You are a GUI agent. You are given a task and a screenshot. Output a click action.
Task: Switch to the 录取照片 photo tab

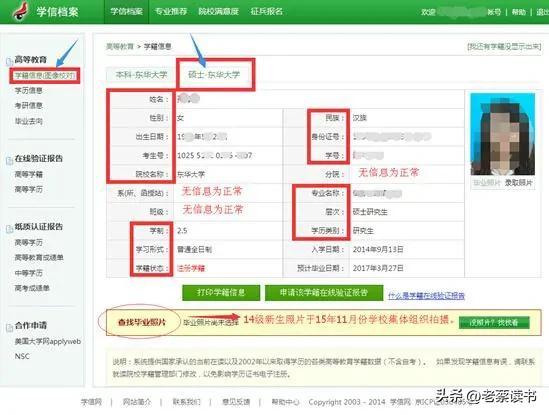519,182
